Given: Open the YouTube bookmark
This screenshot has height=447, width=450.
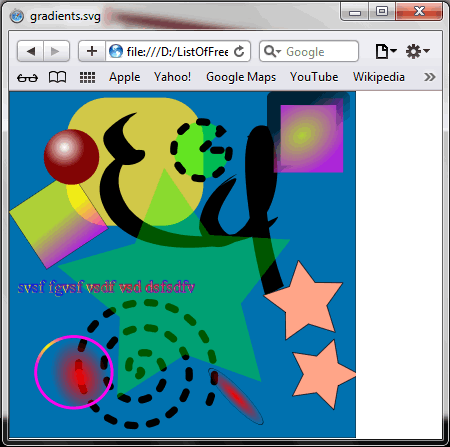Looking at the screenshot, I should coord(314,77).
